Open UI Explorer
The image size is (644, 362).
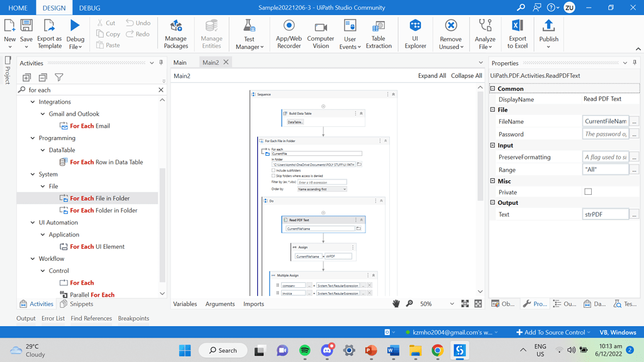tap(415, 34)
